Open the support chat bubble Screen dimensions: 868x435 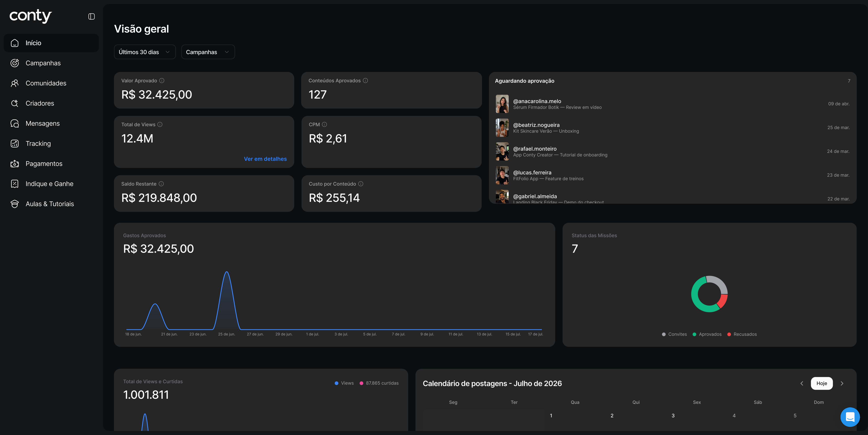point(850,417)
